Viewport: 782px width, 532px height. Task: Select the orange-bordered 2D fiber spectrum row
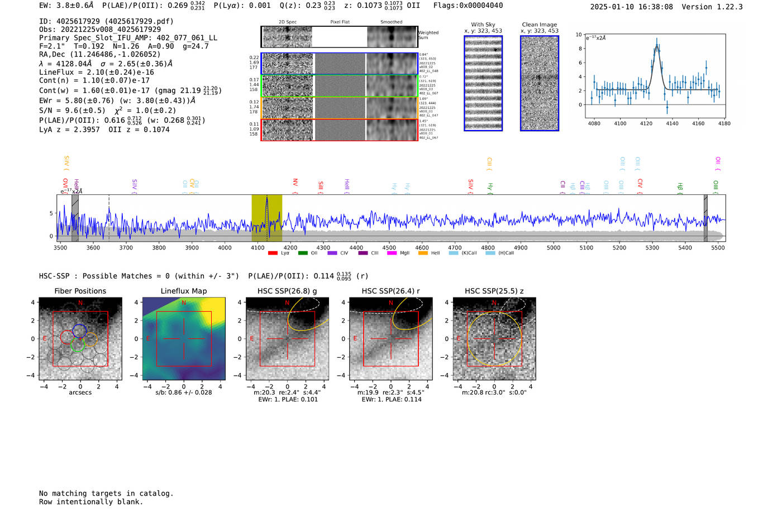coord(339,108)
